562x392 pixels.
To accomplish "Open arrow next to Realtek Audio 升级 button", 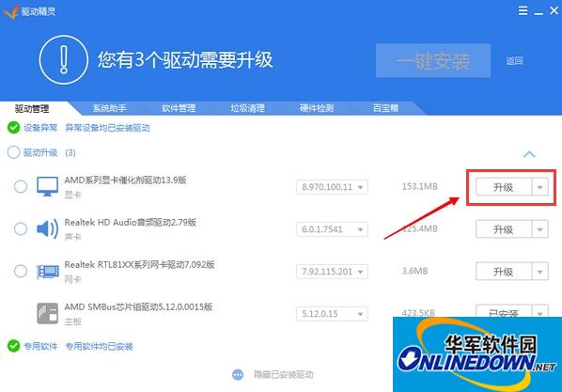I will pyautogui.click(x=539, y=229).
